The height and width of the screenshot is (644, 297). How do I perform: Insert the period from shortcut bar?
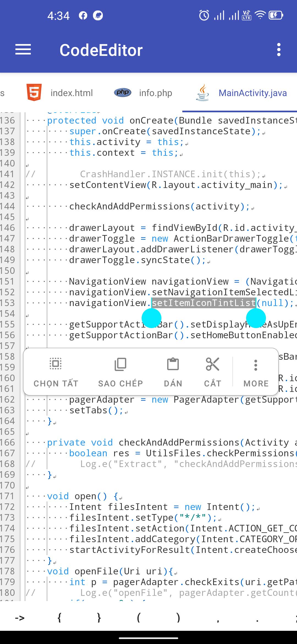(257, 621)
